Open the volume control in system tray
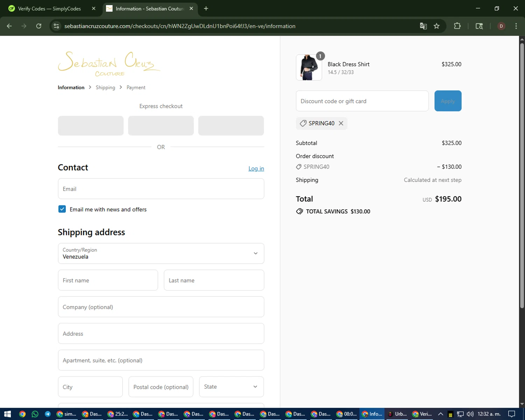Screen dimensions: 525x420 pos(470,414)
